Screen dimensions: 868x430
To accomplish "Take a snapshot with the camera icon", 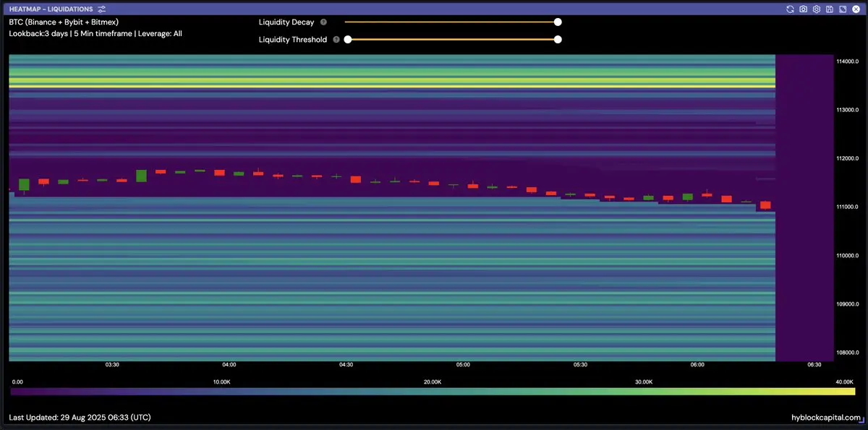I will [x=803, y=9].
